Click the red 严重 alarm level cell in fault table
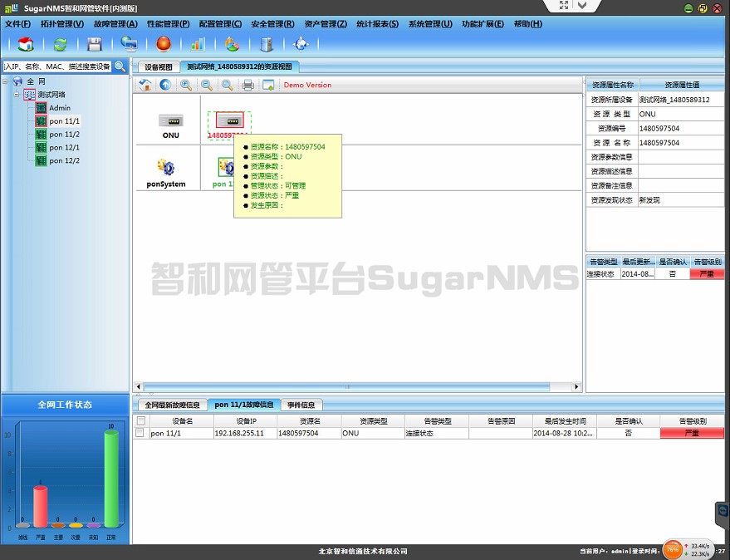The image size is (730, 560). 692,433
